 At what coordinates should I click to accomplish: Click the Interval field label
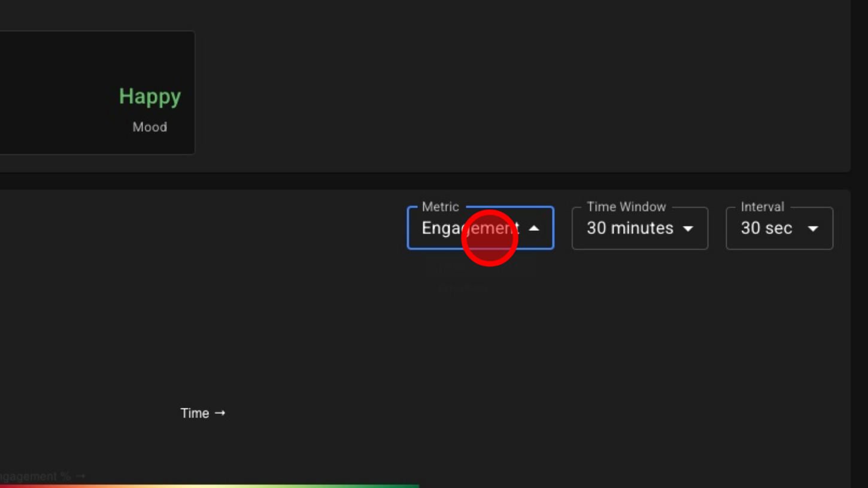click(x=762, y=207)
